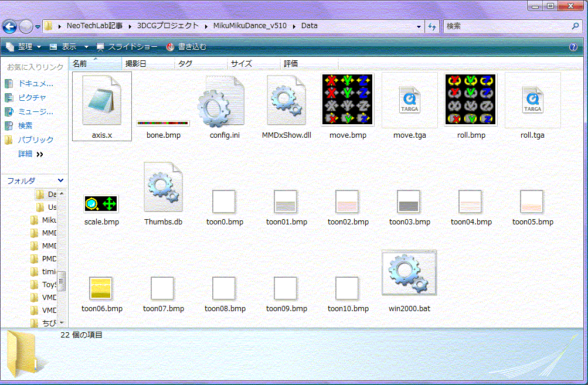The width and height of the screenshot is (588, 385).
Task: Select the bone.bmp thumbnail
Action: (x=163, y=123)
